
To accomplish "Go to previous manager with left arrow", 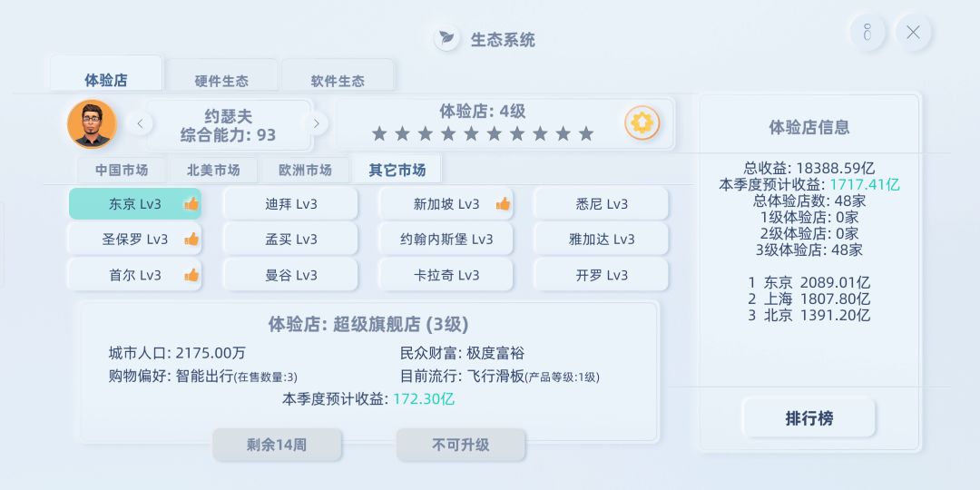I will [x=139, y=123].
